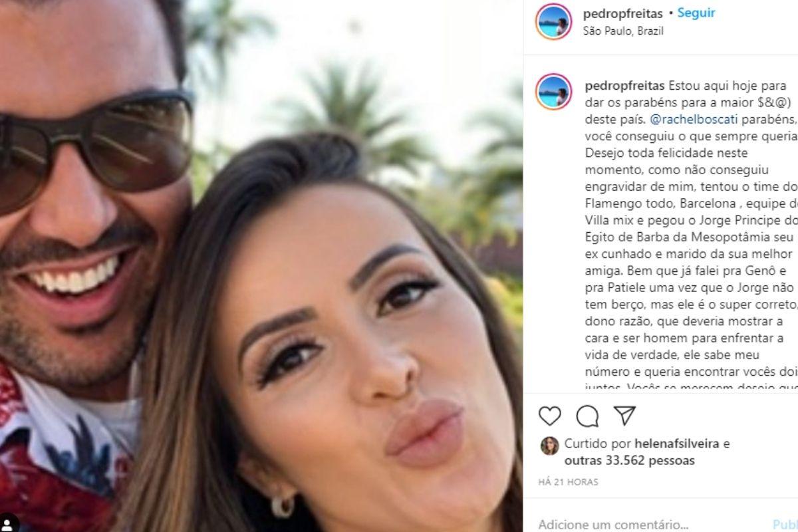The height and width of the screenshot is (532, 798).
Task: Open the pedropfreitas avatar beside the caption
Action: coord(553,92)
